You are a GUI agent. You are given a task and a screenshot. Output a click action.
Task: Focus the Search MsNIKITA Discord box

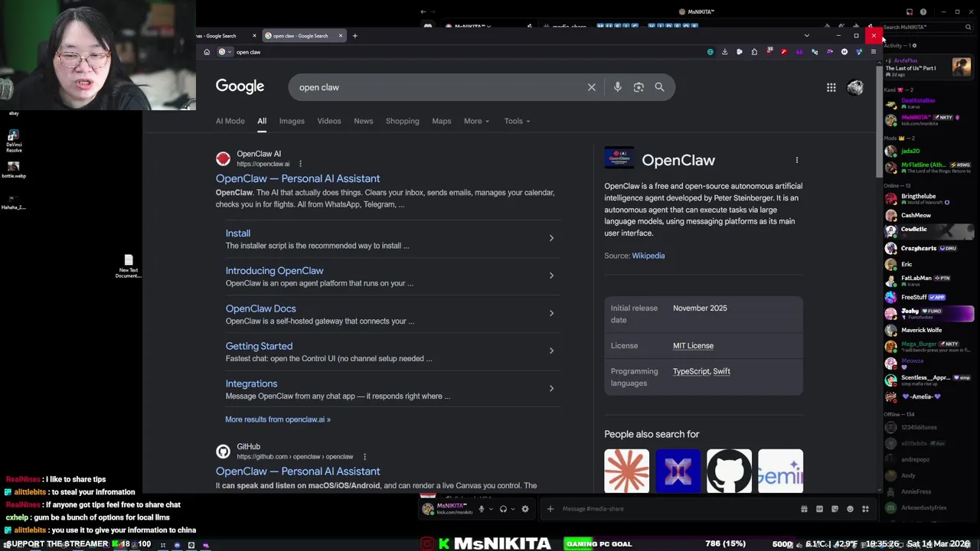(x=926, y=28)
